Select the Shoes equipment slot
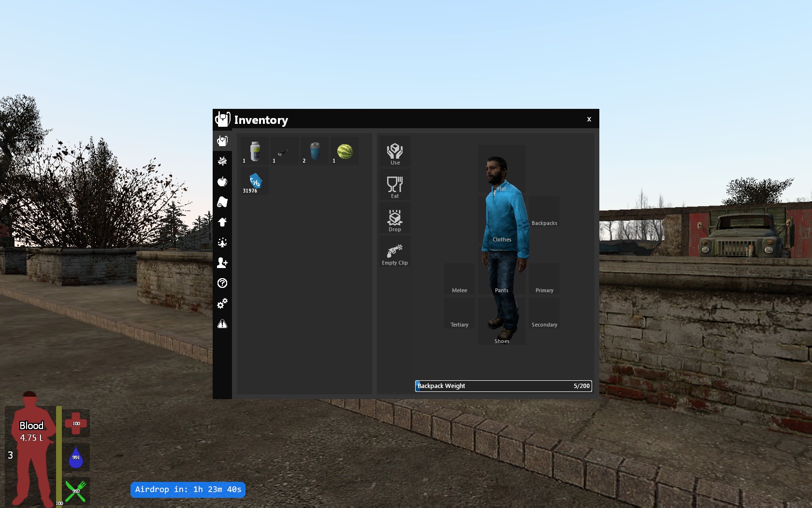Image resolution: width=812 pixels, height=508 pixels. click(x=502, y=321)
